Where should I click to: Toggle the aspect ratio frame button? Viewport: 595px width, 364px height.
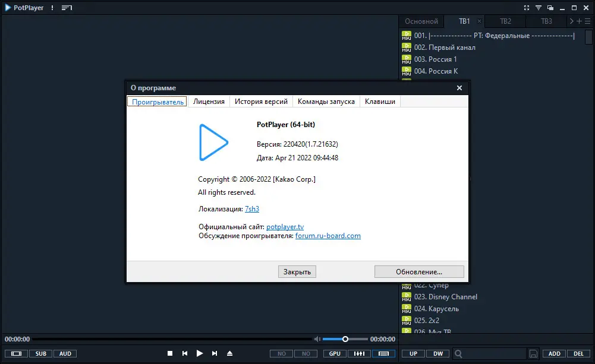click(x=16, y=354)
